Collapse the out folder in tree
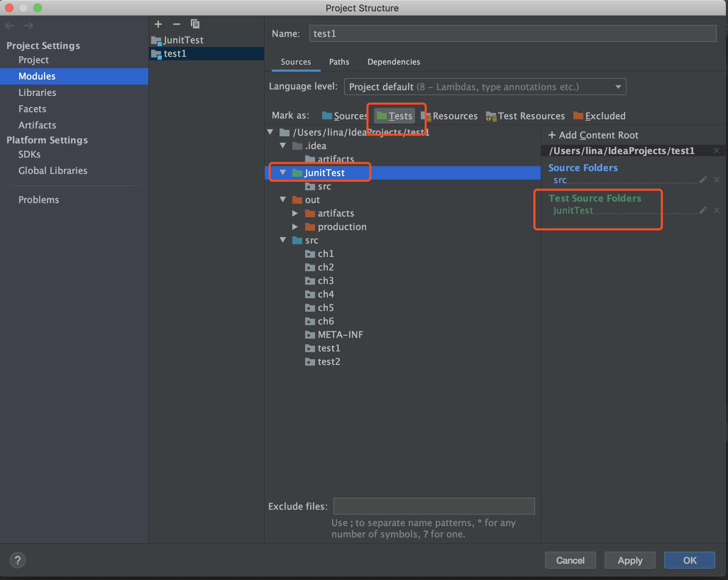728x580 pixels. [x=283, y=199]
